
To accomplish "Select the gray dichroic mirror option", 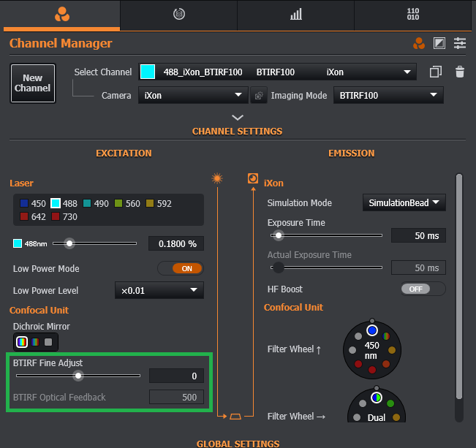I will [x=48, y=341].
